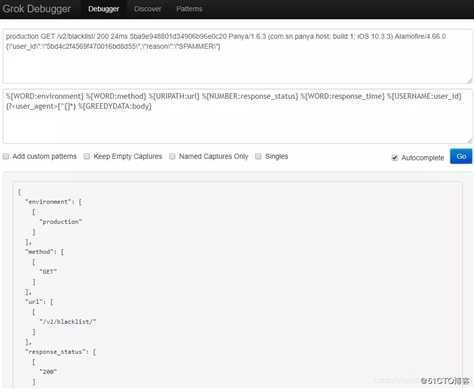This screenshot has width=474, height=389.
Task: Click inside the sample log input box
Action: (237, 56)
